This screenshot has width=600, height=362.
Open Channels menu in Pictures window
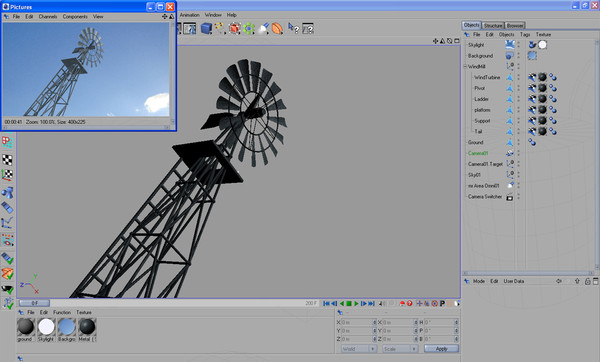pyautogui.click(x=48, y=16)
